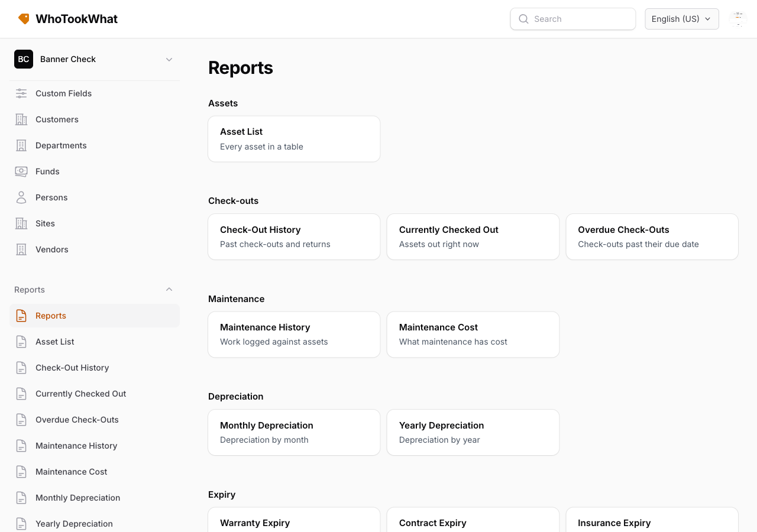Open the Check-Out History report card
This screenshot has width=757, height=532.
tap(294, 236)
